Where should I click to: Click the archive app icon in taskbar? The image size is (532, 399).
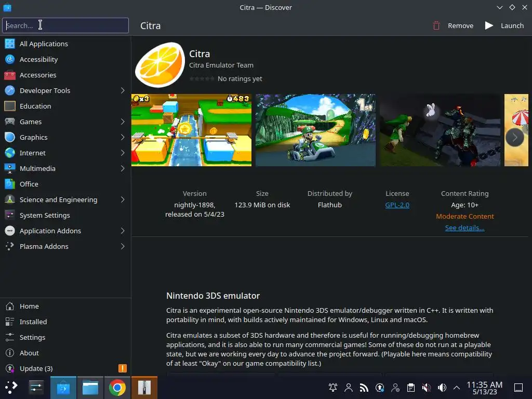click(x=144, y=388)
